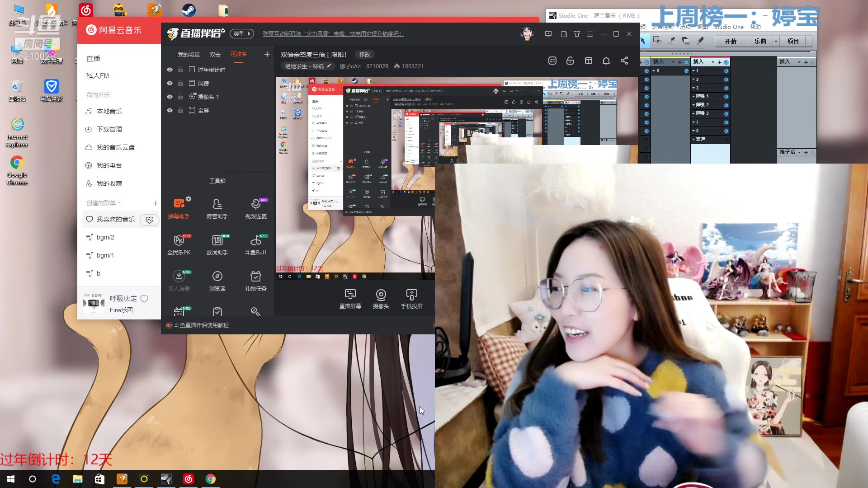This screenshot has width=868, height=488.
Task: Open the 斗鱼直播伴侣使用教程 link
Action: [202, 325]
